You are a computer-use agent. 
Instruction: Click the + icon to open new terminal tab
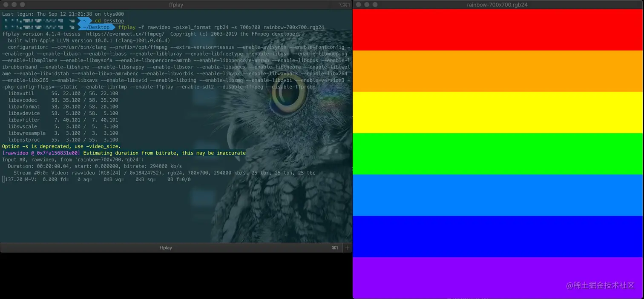pyautogui.click(x=347, y=248)
